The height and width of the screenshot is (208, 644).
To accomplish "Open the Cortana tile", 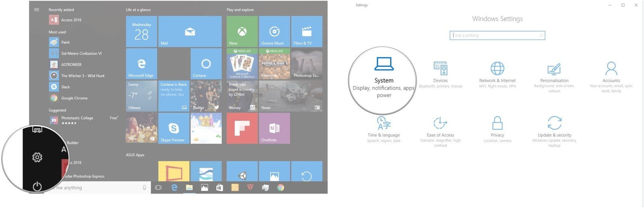I will [x=206, y=64].
